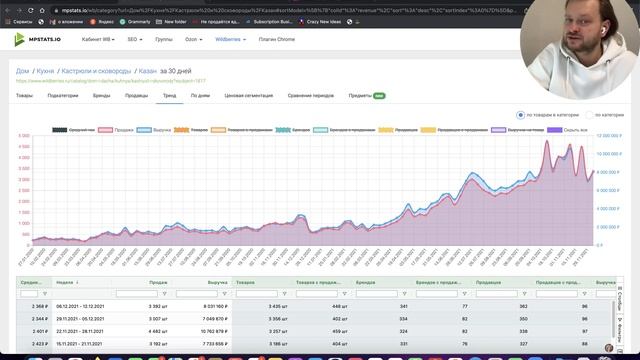Screen dimensions: 640x360
Task: Sort table by Выручка column header
Action: click(x=217, y=282)
